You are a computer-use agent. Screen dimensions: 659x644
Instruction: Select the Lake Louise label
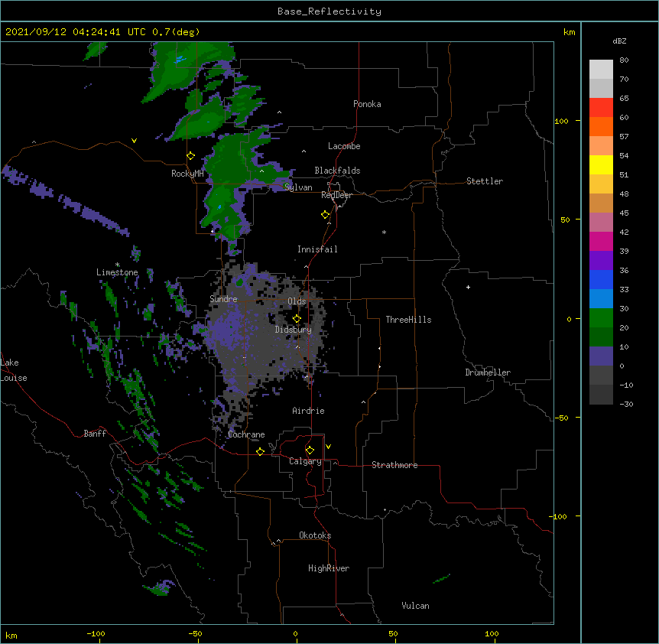[14, 370]
